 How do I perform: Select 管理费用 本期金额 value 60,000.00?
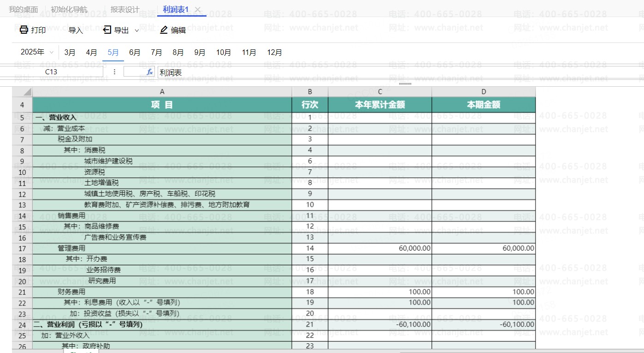484,249
